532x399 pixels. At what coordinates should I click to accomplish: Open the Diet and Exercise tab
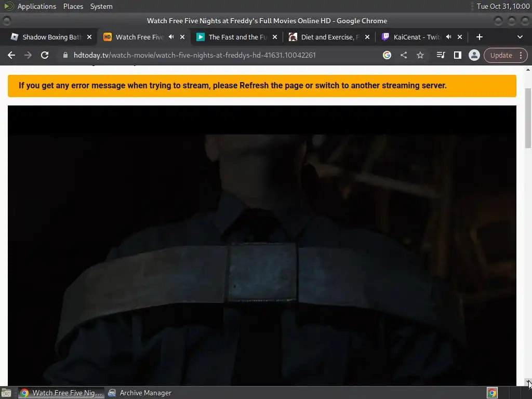pyautogui.click(x=330, y=37)
